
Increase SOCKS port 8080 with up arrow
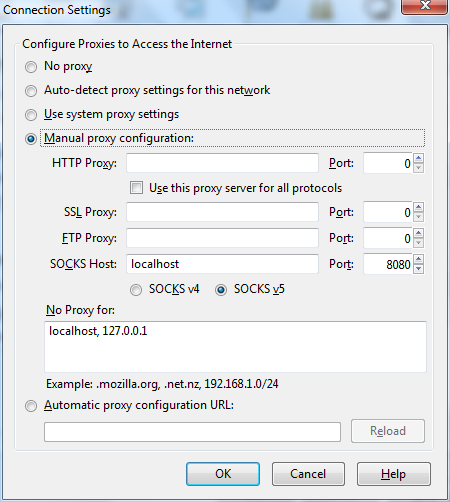(x=419, y=259)
